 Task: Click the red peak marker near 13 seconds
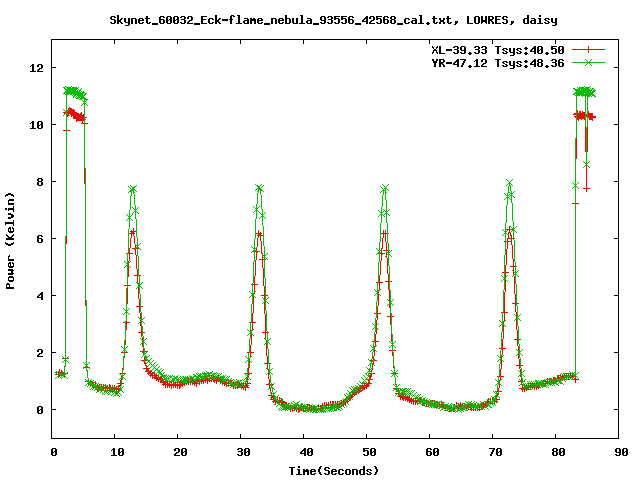(x=133, y=232)
